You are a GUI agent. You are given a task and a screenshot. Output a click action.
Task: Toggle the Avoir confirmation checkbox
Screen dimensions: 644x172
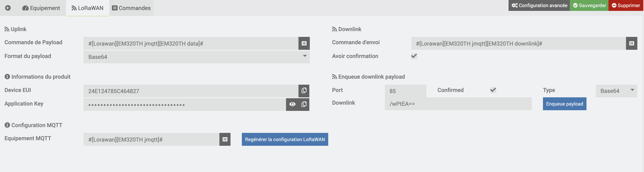pyautogui.click(x=414, y=56)
